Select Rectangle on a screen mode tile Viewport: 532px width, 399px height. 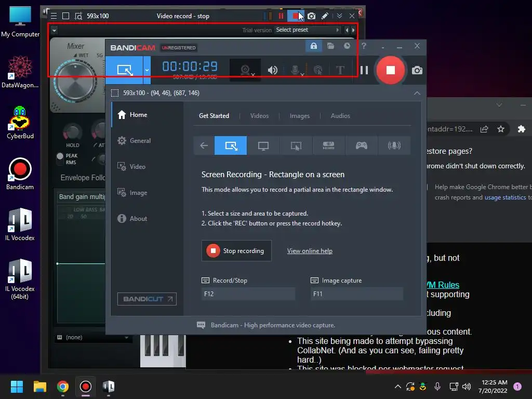[231, 145]
